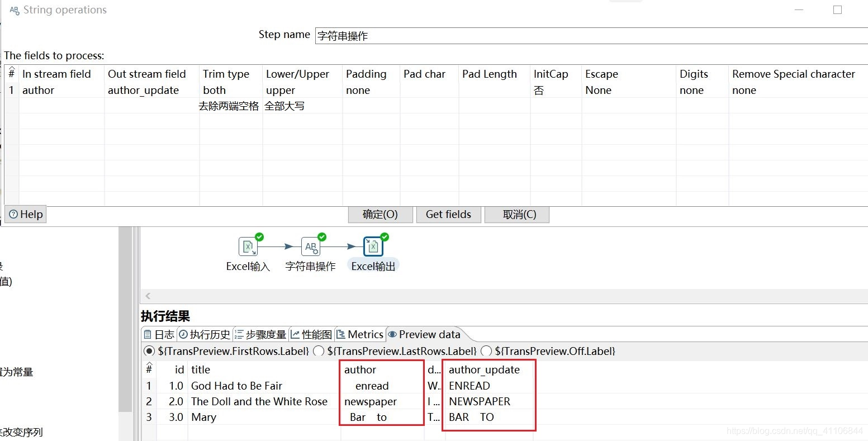Open the Remove Special character 'none' cell
Image resolution: width=868 pixels, height=441 pixels.
tap(798, 90)
